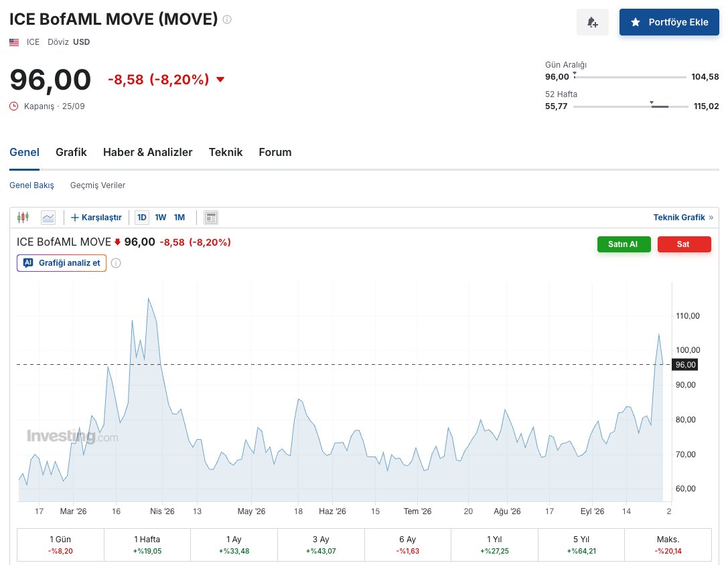Select Genel Bakış sub-tab
728x565 pixels.
point(31,185)
